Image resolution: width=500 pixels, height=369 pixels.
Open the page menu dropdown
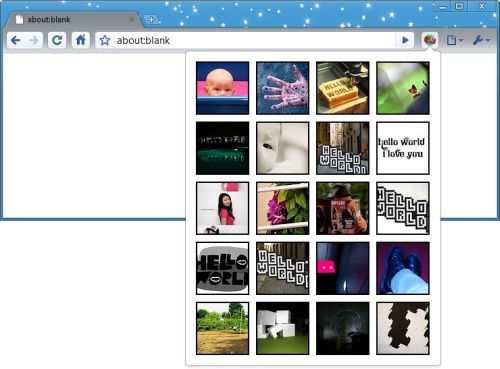coord(455,40)
